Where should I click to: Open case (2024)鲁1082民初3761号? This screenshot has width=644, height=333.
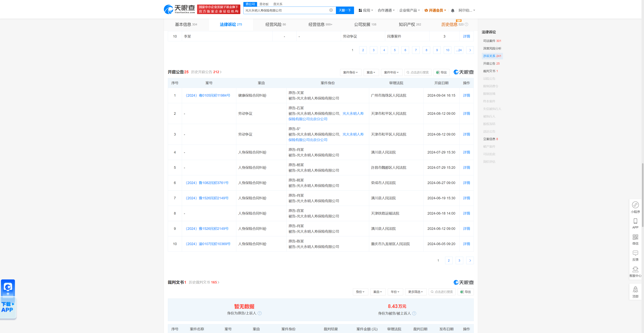(207, 183)
